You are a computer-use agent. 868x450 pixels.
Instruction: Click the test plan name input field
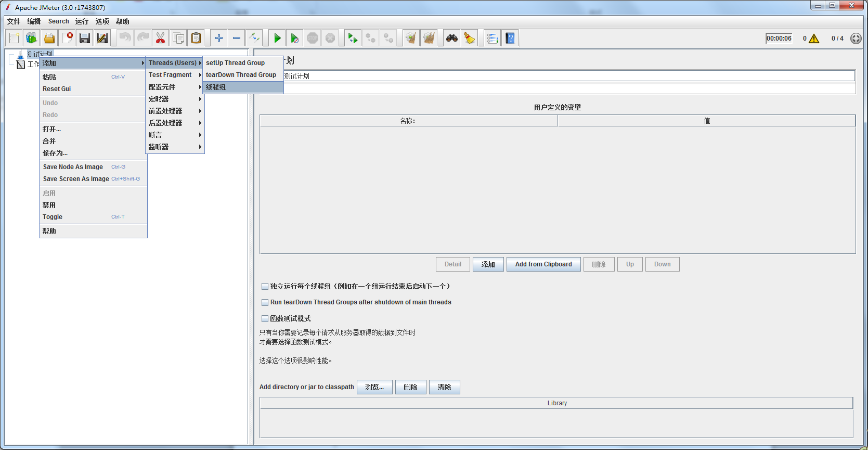pyautogui.click(x=569, y=76)
